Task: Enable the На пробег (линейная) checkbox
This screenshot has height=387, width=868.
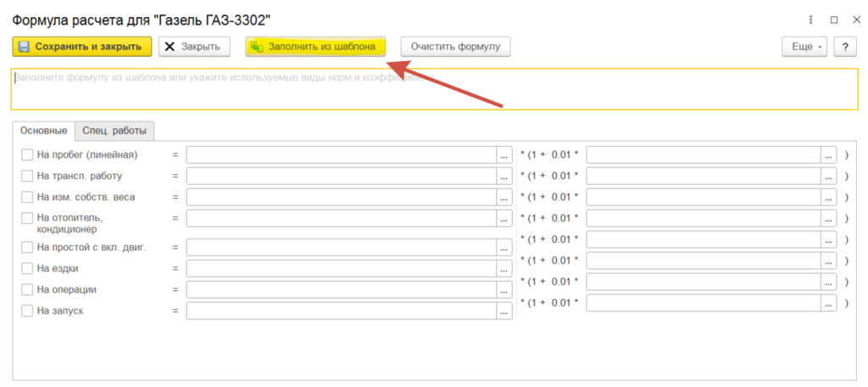Action: [27, 154]
